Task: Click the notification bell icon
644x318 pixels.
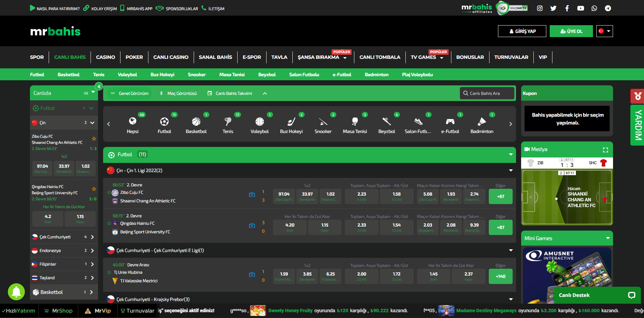Action: [x=16, y=292]
